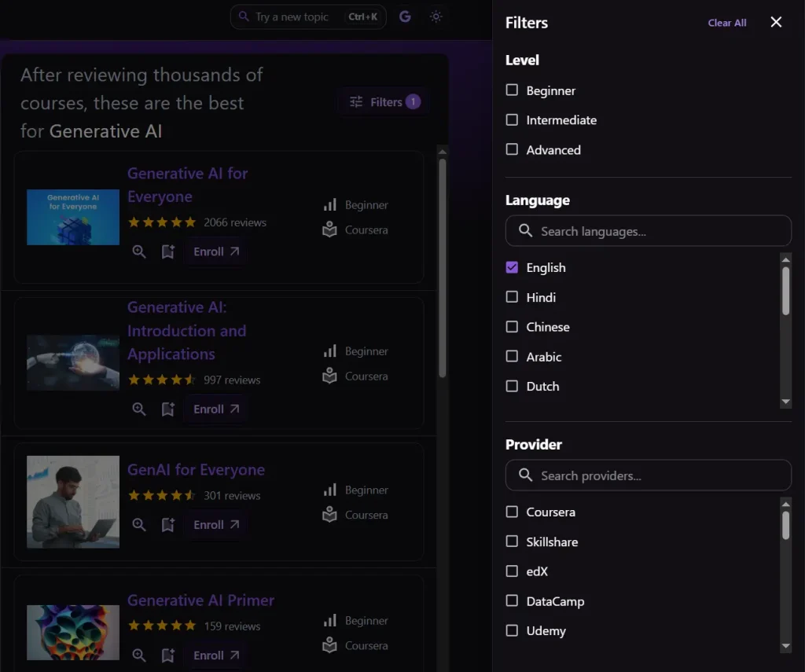The width and height of the screenshot is (805, 672).
Task: Bookmark the Generative AI for Everyone course
Action: (x=167, y=252)
